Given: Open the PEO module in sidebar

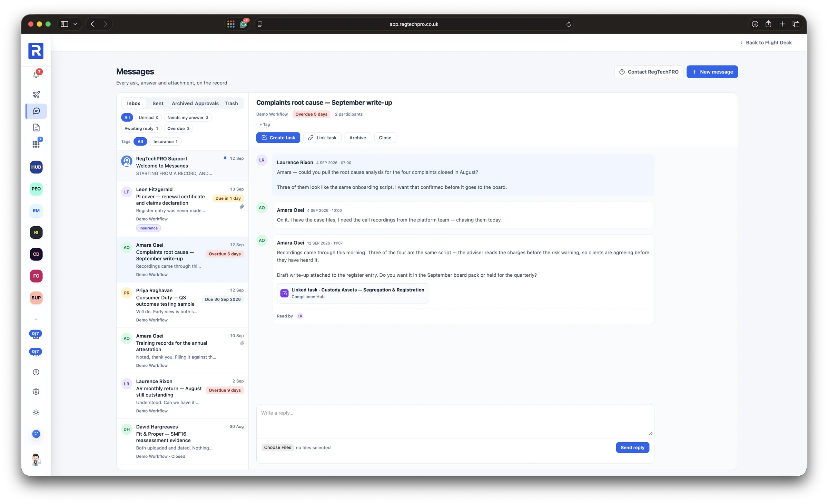Looking at the screenshot, I should 36,189.
